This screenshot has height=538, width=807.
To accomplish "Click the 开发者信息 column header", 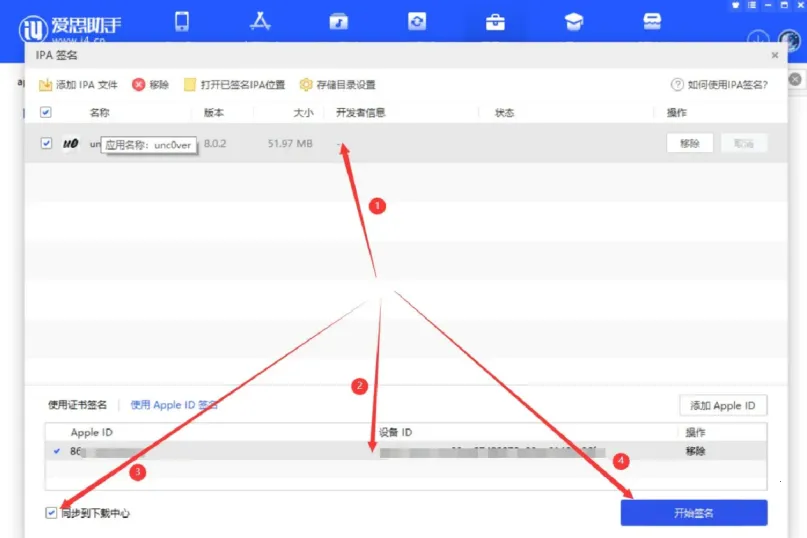I will coord(361,113).
